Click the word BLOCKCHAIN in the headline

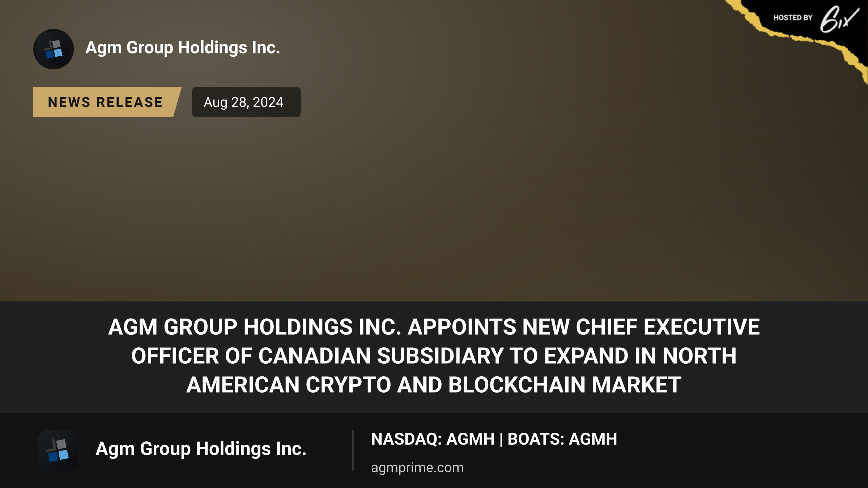click(x=517, y=385)
